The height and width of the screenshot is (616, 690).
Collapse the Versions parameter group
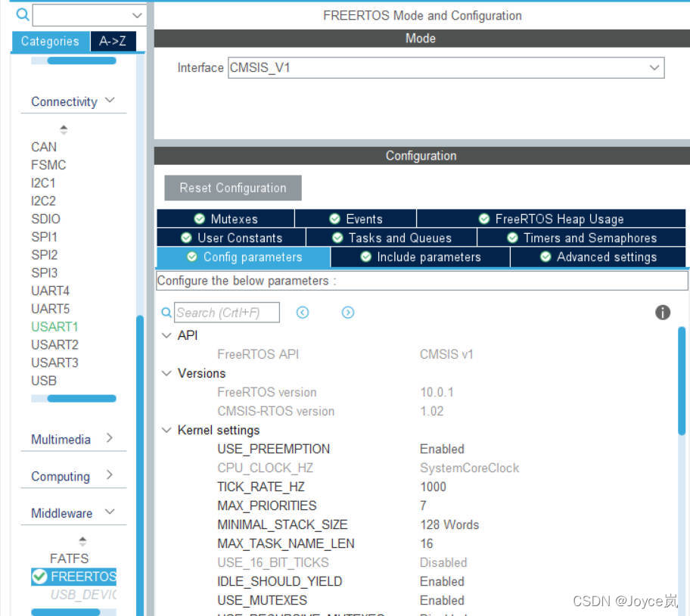tap(166, 373)
